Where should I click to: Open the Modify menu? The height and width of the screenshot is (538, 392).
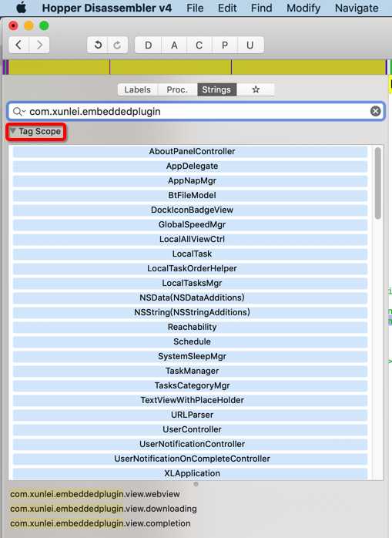click(303, 8)
